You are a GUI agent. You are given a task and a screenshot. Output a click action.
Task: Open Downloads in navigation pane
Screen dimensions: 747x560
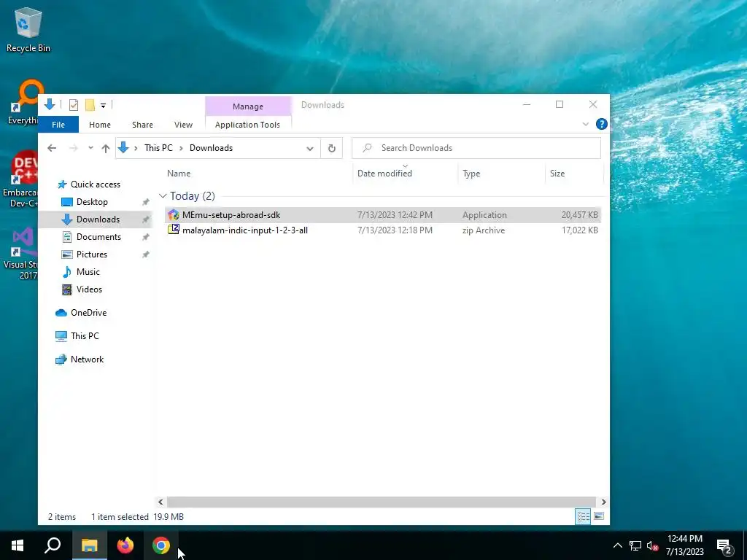point(98,219)
